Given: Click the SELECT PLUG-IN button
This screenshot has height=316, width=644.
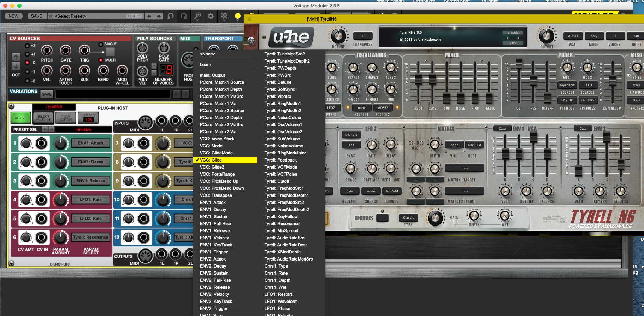Looking at the screenshot, I should 43,118.
